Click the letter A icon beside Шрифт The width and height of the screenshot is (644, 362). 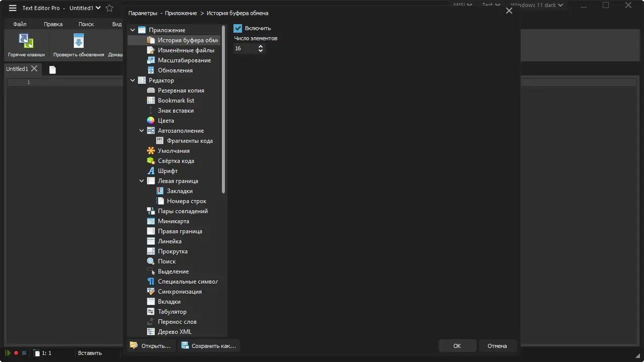tap(150, 171)
